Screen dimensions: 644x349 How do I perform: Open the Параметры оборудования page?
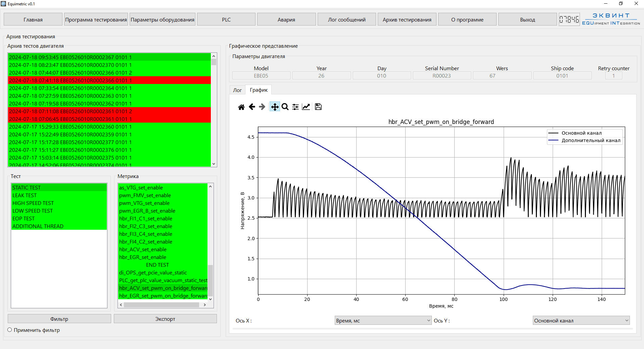pyautogui.click(x=163, y=19)
